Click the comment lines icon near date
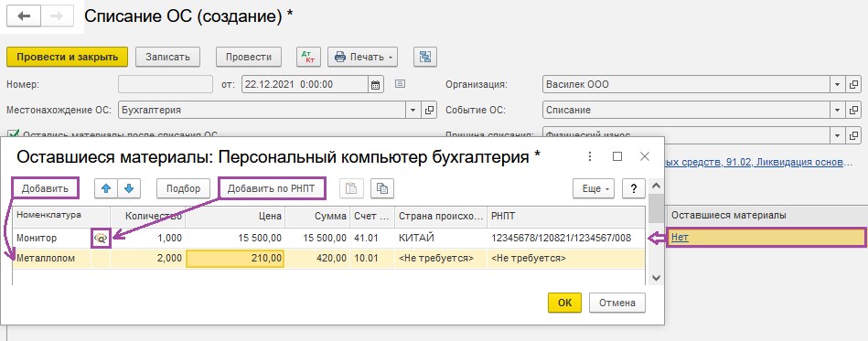Viewport: 868px width, 341px height. [x=401, y=84]
